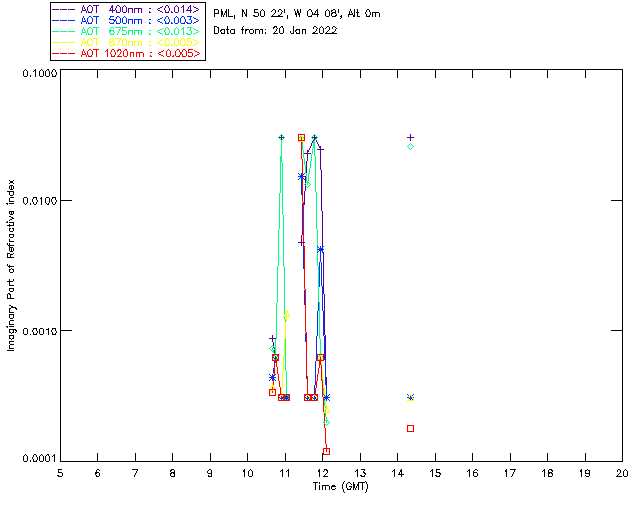Click the isolated square marker below 0.0003

(x=410, y=428)
